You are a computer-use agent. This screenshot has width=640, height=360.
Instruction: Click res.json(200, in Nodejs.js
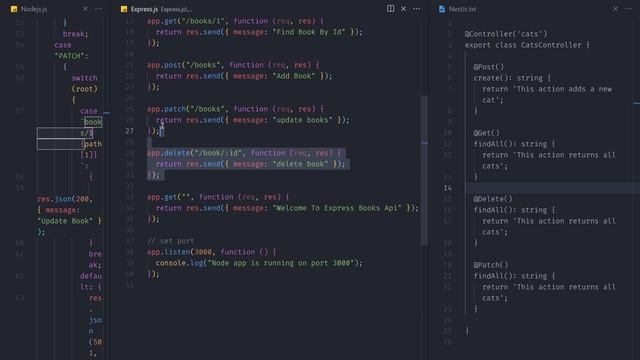pyautogui.click(x=65, y=199)
